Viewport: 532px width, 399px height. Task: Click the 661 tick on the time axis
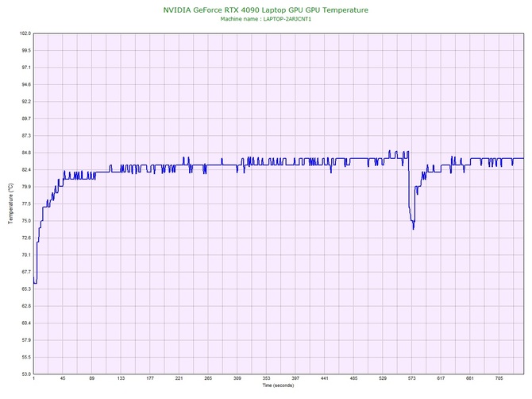pyautogui.click(x=470, y=378)
